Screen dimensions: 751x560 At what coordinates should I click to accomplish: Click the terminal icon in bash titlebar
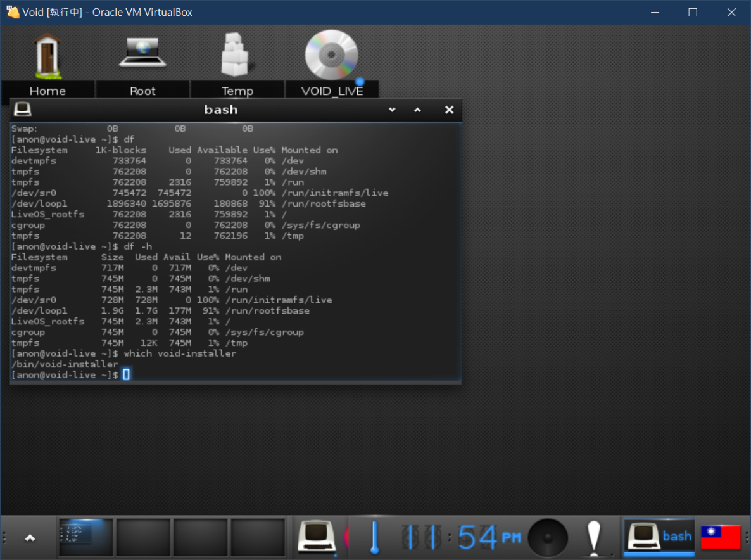coord(23,110)
